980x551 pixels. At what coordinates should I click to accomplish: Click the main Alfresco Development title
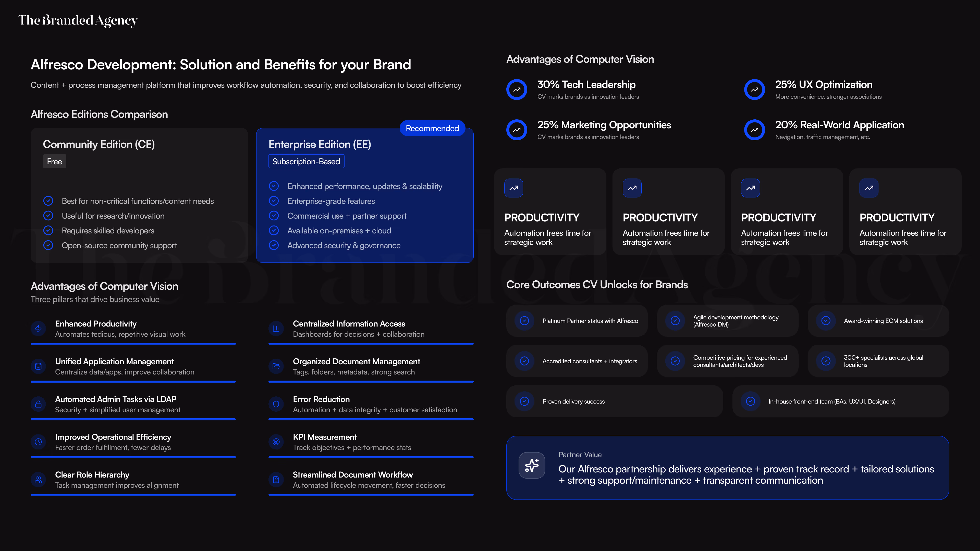tap(221, 65)
